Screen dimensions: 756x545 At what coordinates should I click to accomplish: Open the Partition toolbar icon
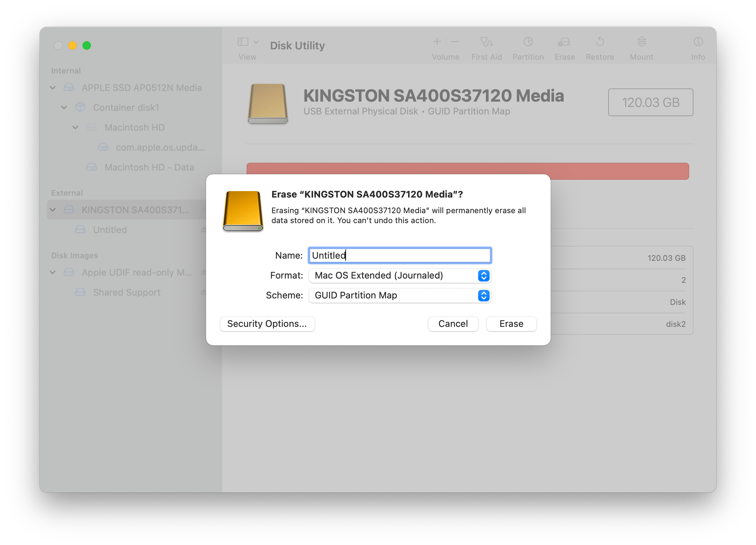528,42
